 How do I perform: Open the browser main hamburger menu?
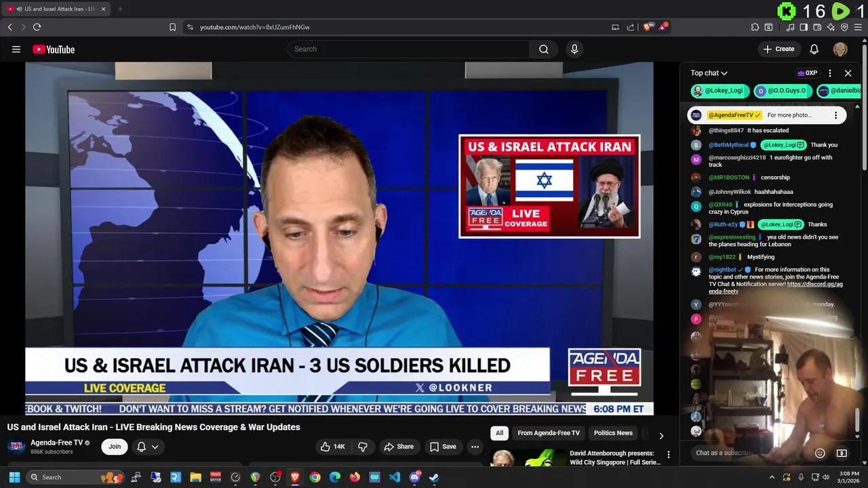click(858, 27)
